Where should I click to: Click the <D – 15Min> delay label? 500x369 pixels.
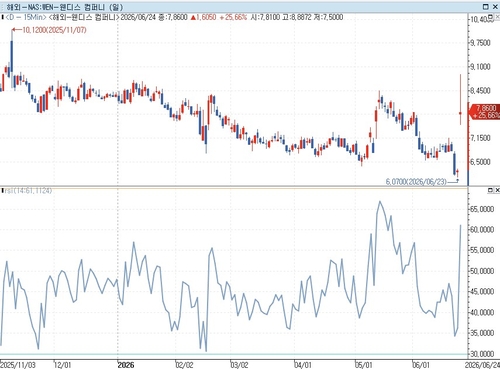(26, 17)
